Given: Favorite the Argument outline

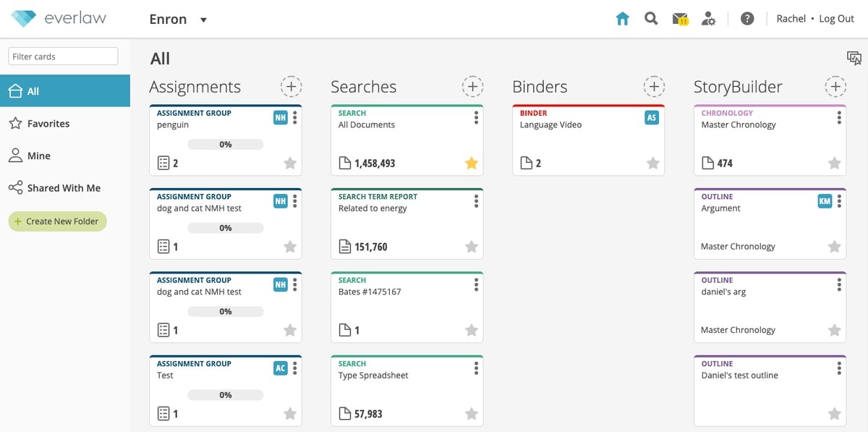Looking at the screenshot, I should [835, 247].
